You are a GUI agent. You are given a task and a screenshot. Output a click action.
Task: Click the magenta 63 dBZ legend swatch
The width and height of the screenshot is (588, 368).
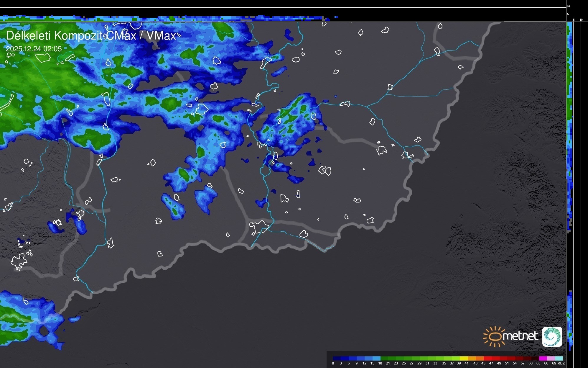(x=543, y=358)
